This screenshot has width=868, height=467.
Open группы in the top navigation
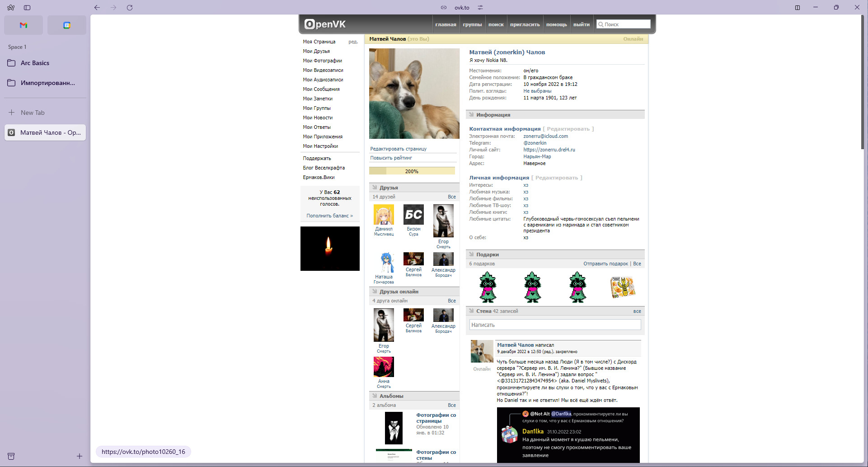click(x=472, y=24)
